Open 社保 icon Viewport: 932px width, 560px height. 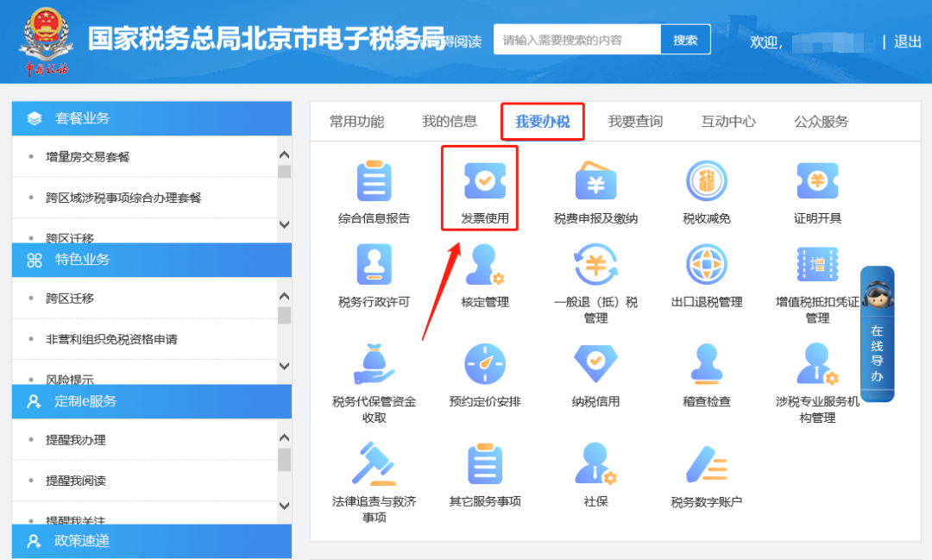595,463
